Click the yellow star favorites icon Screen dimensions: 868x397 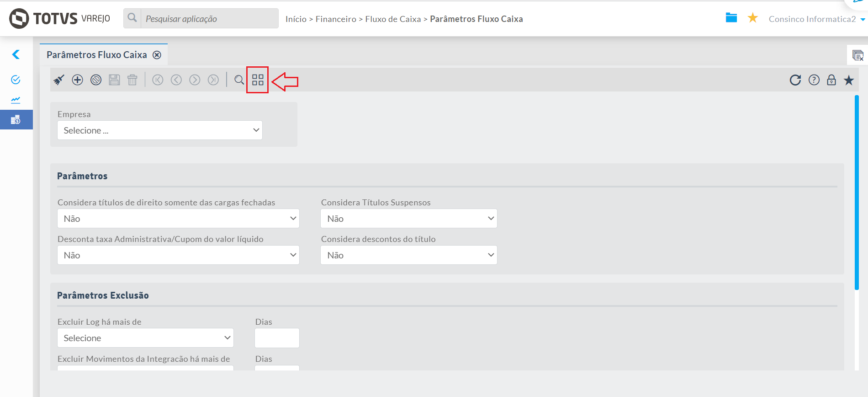753,18
